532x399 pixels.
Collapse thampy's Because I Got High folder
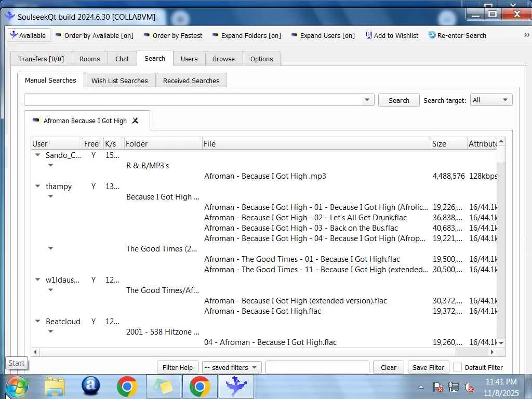(50, 196)
